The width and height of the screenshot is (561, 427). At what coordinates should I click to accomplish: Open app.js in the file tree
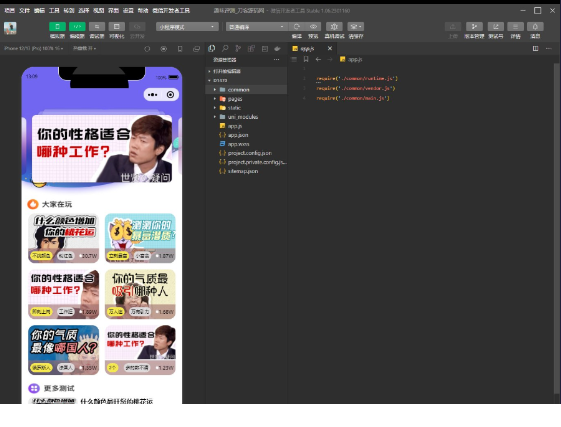246,126
